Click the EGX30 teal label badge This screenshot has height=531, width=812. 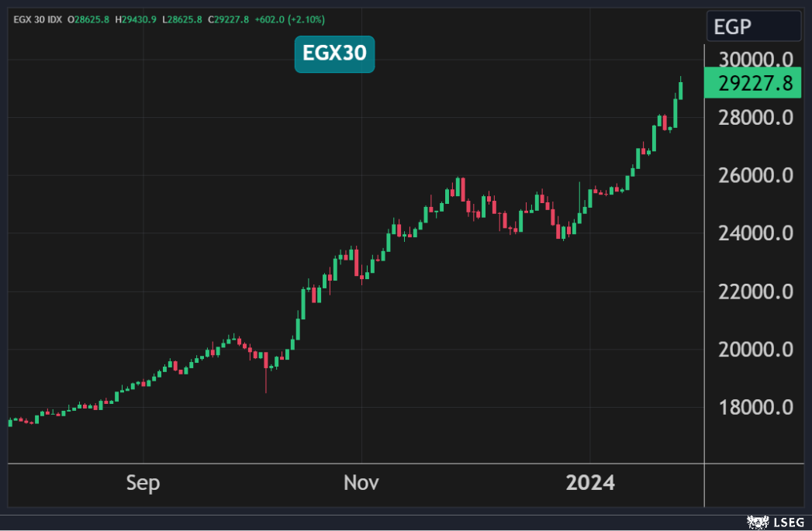tap(334, 55)
